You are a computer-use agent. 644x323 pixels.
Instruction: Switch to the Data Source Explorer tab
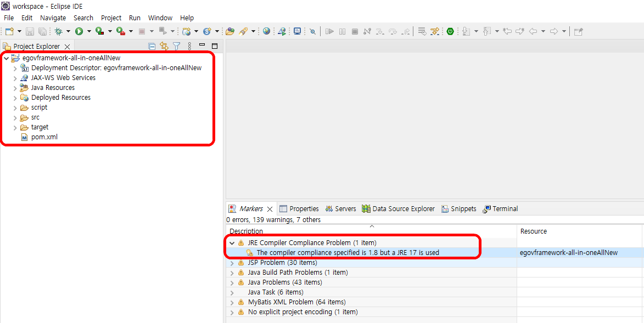(x=398, y=208)
